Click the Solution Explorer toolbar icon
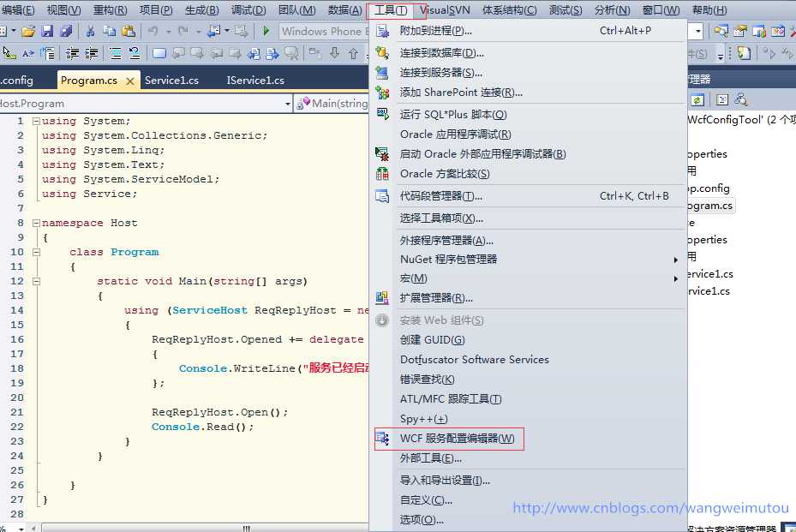 (721, 32)
